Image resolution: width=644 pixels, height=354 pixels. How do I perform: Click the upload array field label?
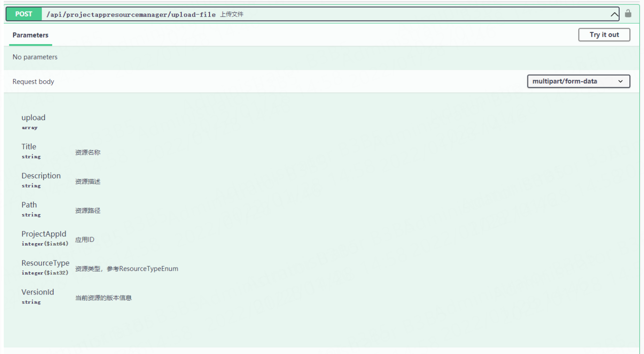(33, 117)
